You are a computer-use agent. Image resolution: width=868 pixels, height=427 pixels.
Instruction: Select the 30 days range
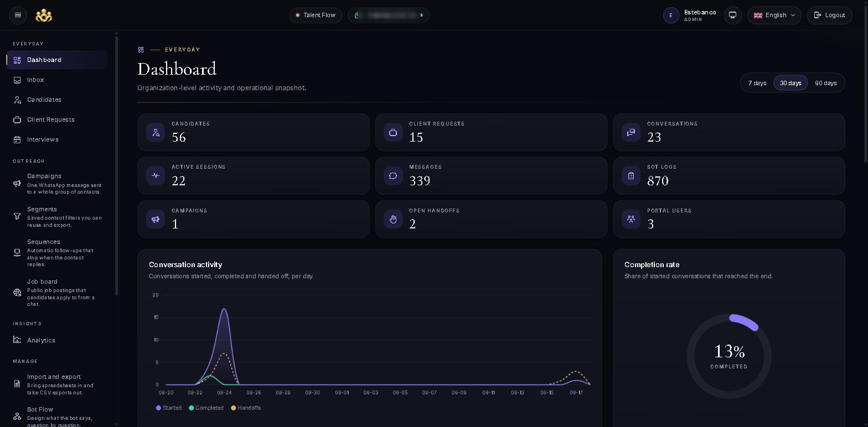[x=790, y=83]
